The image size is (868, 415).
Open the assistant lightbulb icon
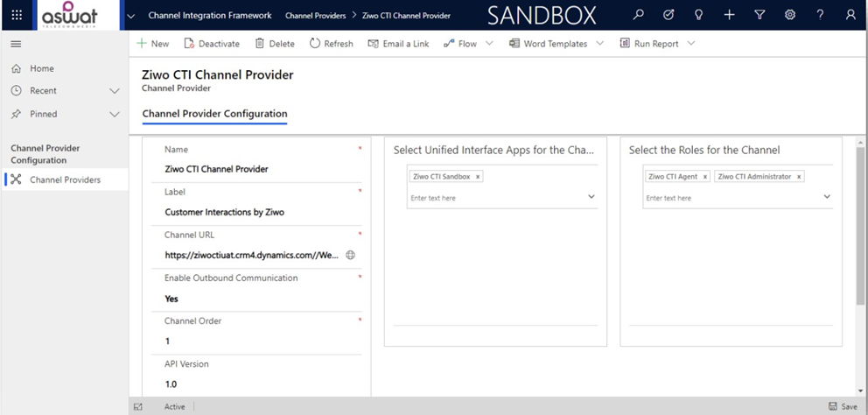click(x=698, y=15)
